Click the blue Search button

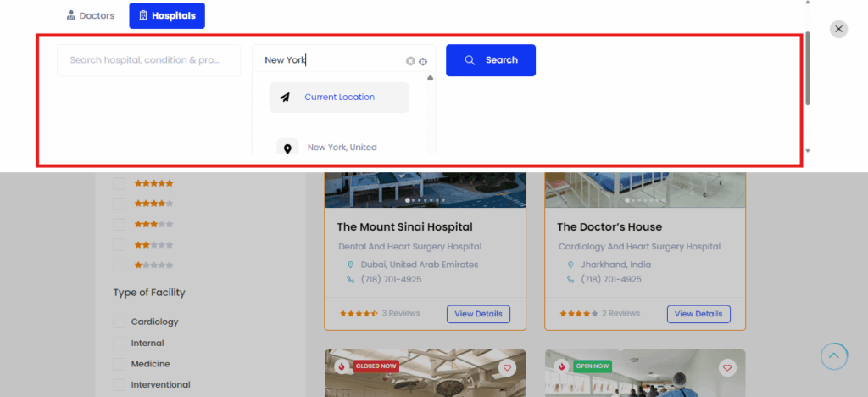tap(491, 59)
